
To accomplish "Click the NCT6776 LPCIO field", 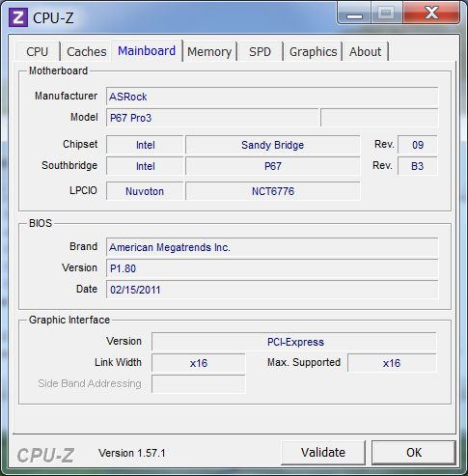I will (272, 191).
